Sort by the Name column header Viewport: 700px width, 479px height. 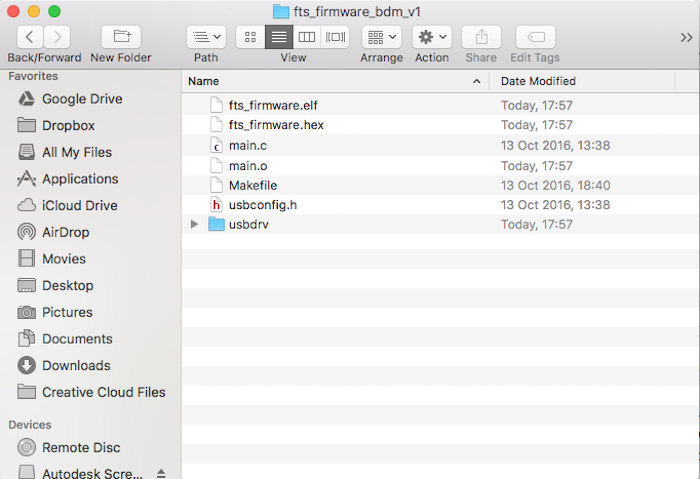pyautogui.click(x=336, y=81)
